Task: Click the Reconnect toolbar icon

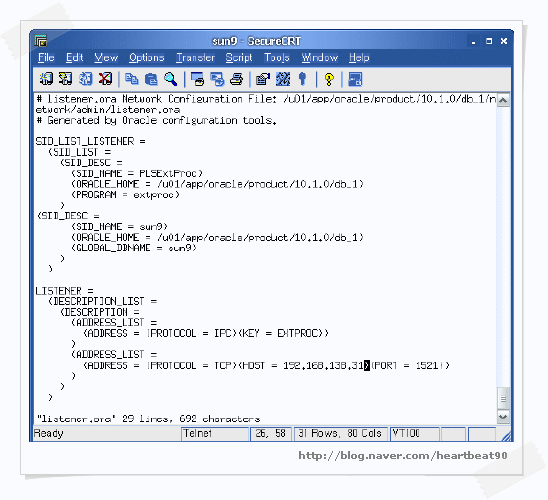Action: (x=85, y=79)
